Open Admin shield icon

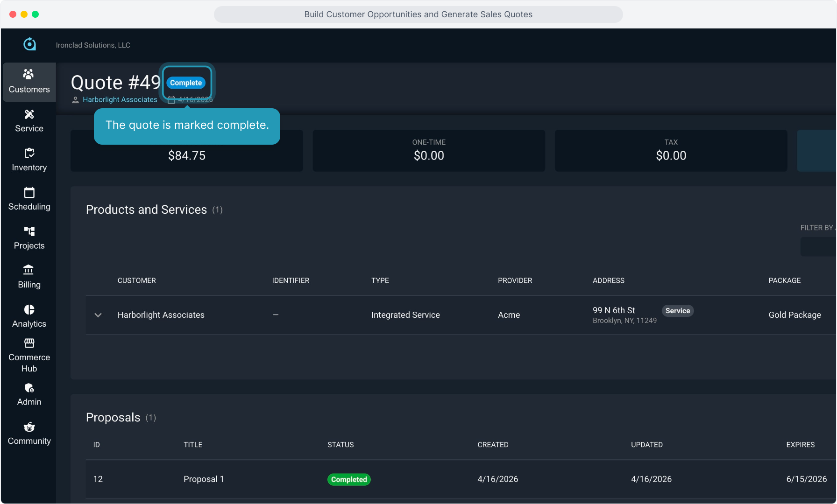tap(29, 388)
